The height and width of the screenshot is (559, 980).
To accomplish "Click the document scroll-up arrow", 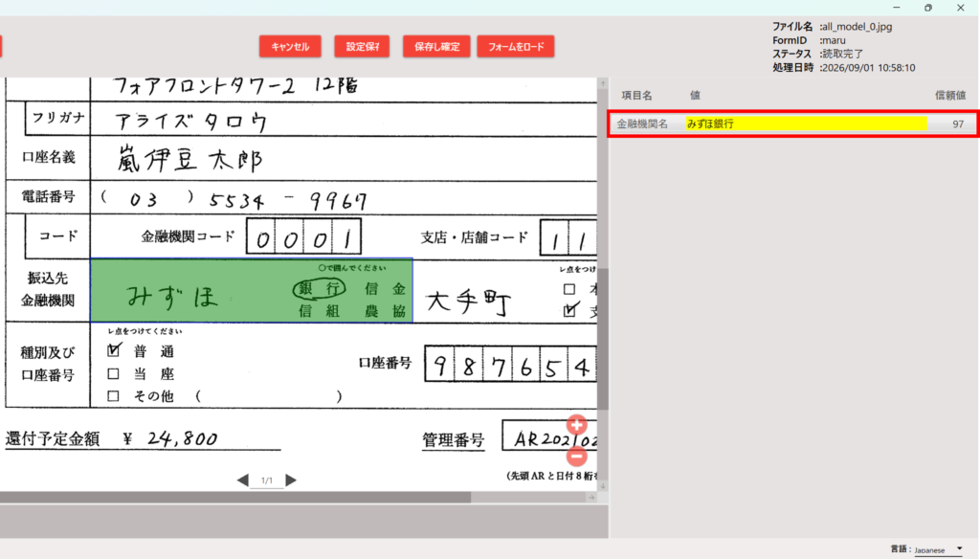I will [x=603, y=84].
